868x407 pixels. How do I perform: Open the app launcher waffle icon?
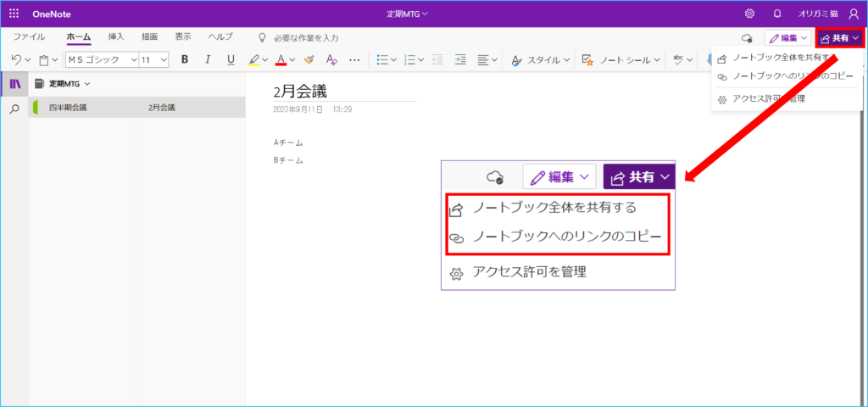[14, 14]
